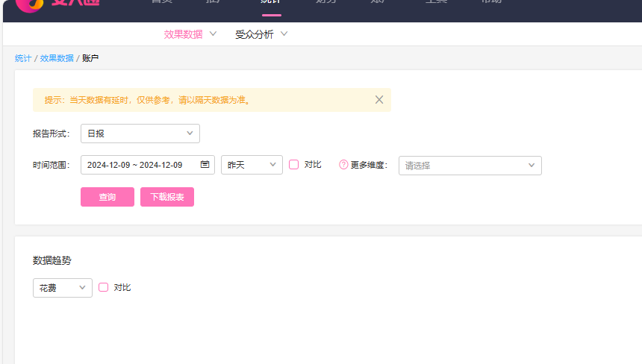
Task: Click the date range input field
Action: [x=148, y=165]
